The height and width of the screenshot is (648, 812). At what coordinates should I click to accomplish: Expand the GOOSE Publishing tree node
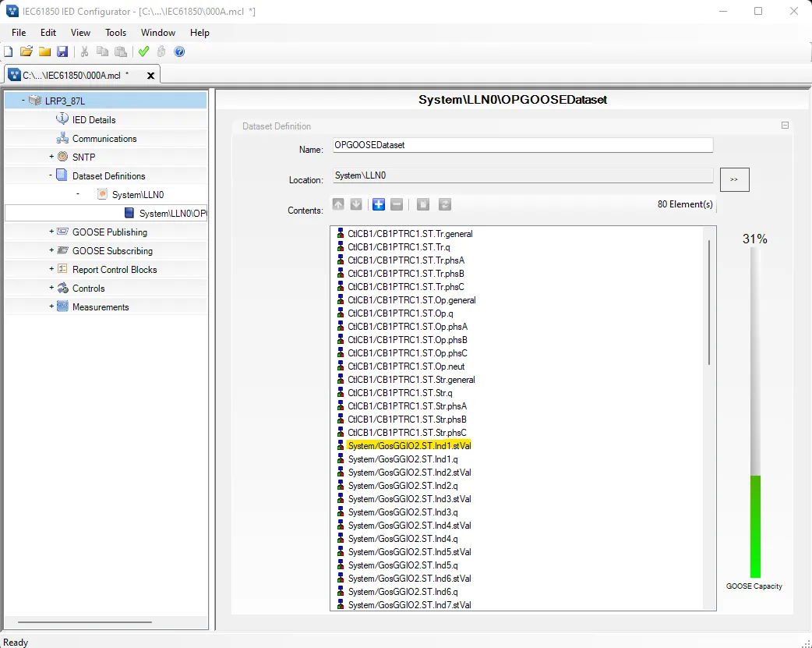[x=51, y=232]
